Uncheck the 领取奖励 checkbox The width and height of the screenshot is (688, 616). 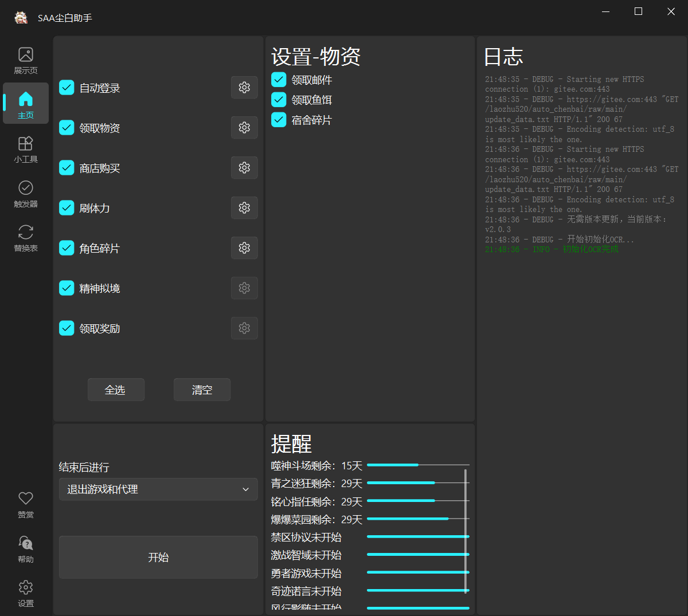tap(67, 328)
